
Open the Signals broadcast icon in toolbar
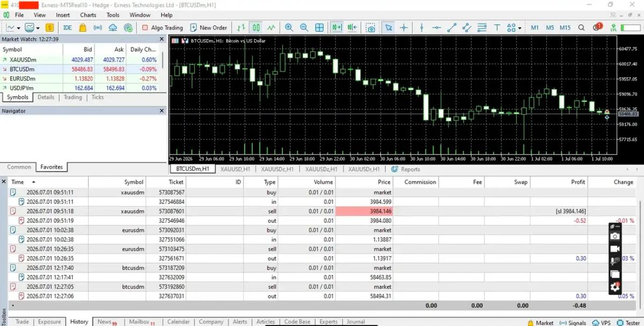[98, 27]
